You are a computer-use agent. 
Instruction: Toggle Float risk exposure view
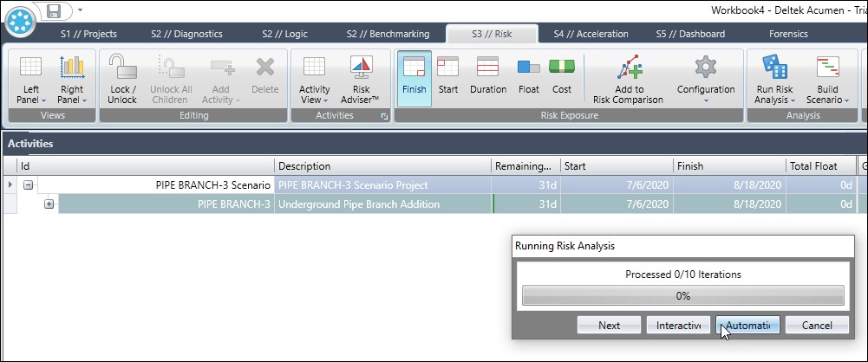click(x=529, y=79)
